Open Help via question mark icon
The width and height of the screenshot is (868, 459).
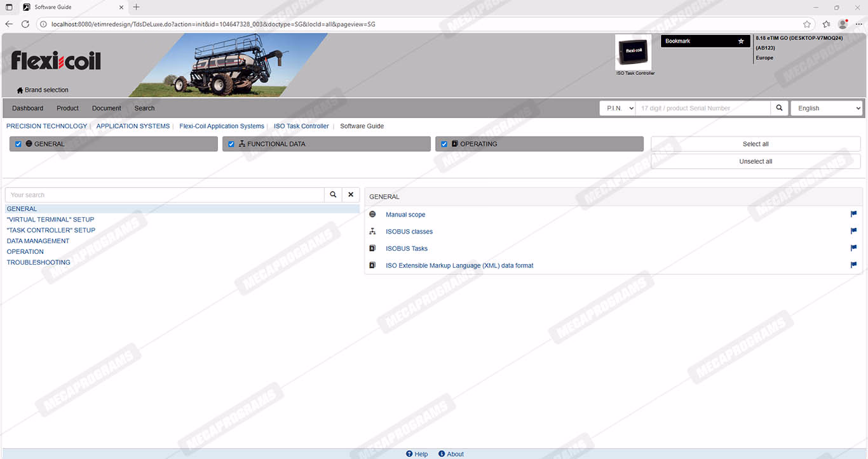(409, 454)
